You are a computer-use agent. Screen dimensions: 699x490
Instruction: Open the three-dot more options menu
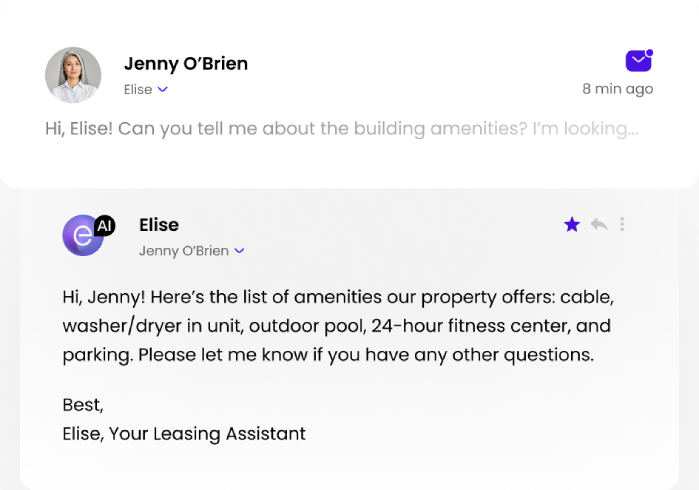point(622,224)
